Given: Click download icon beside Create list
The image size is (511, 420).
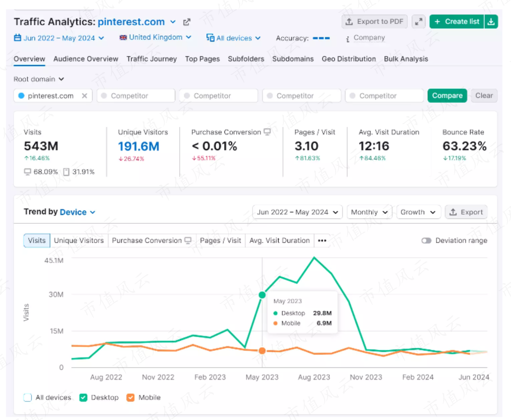Looking at the screenshot, I should [x=491, y=22].
